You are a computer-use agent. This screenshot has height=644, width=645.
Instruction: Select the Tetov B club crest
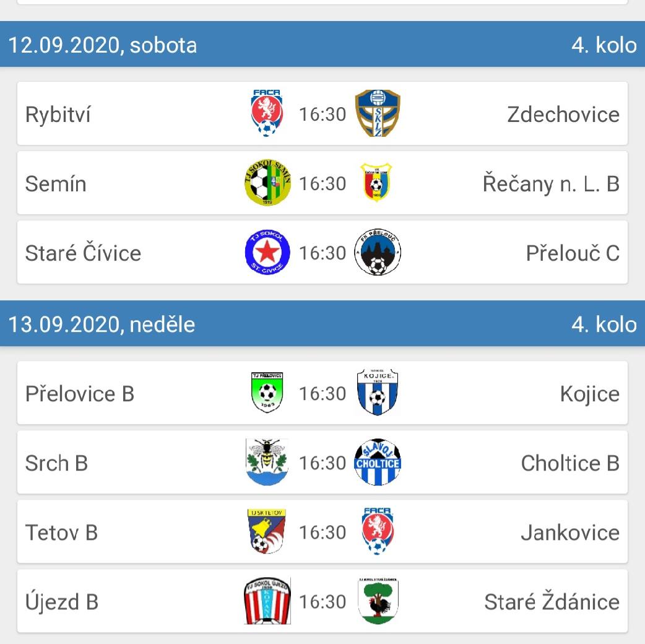(x=267, y=531)
